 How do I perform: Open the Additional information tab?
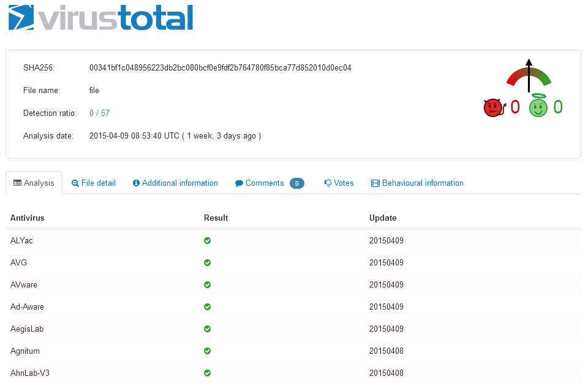(x=175, y=183)
